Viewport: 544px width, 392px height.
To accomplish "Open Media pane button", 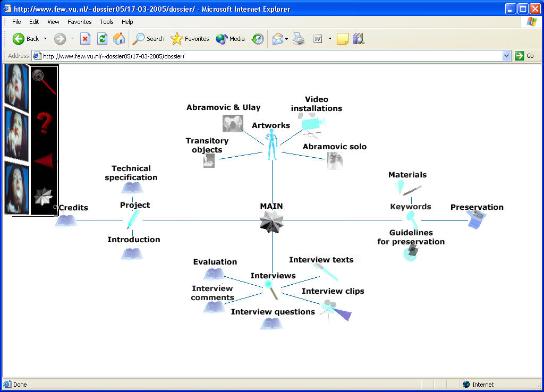I will 230,39.
